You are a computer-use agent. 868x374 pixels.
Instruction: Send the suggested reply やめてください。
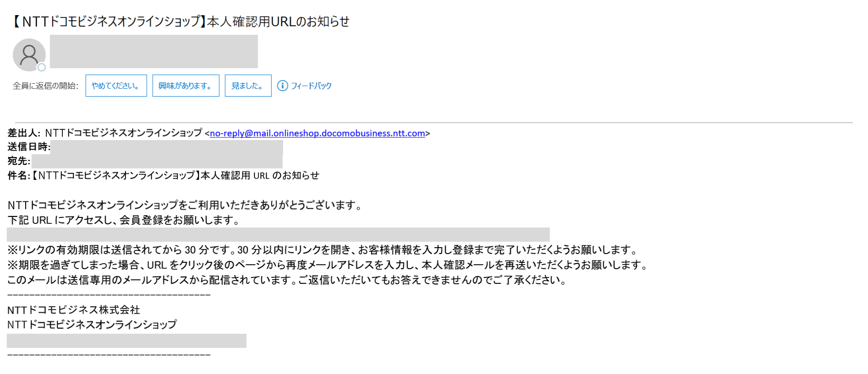click(116, 86)
